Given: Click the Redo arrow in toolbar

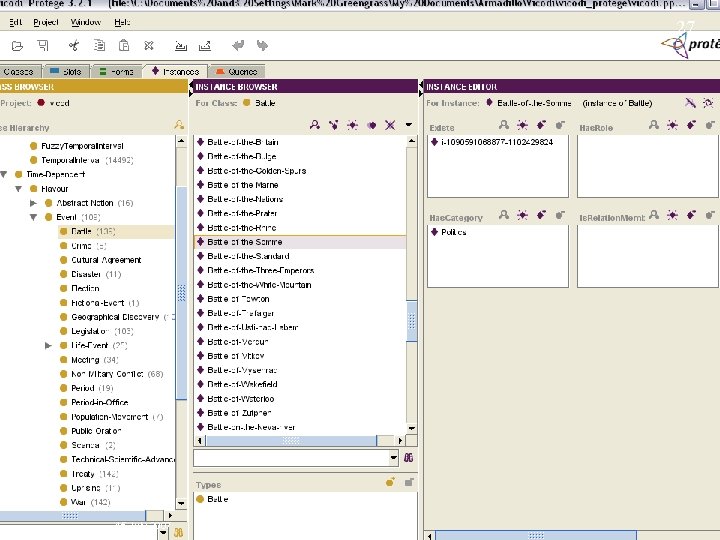Looking at the screenshot, I should click(262, 45).
